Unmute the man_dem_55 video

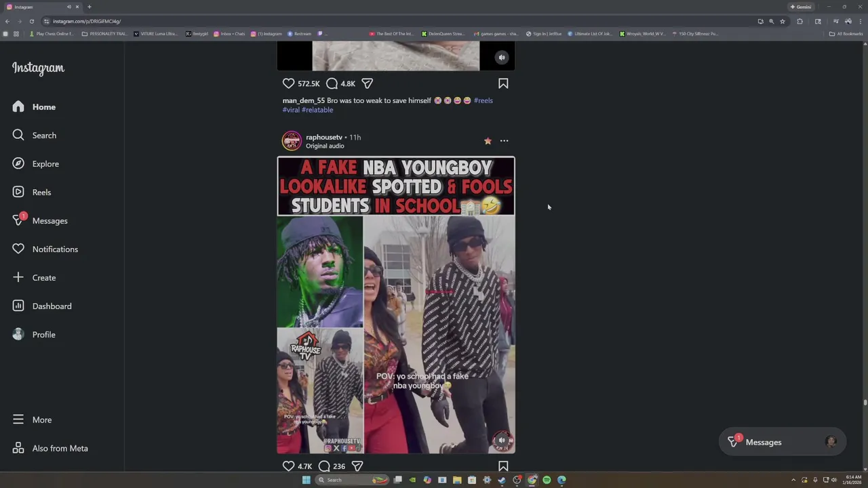(502, 58)
